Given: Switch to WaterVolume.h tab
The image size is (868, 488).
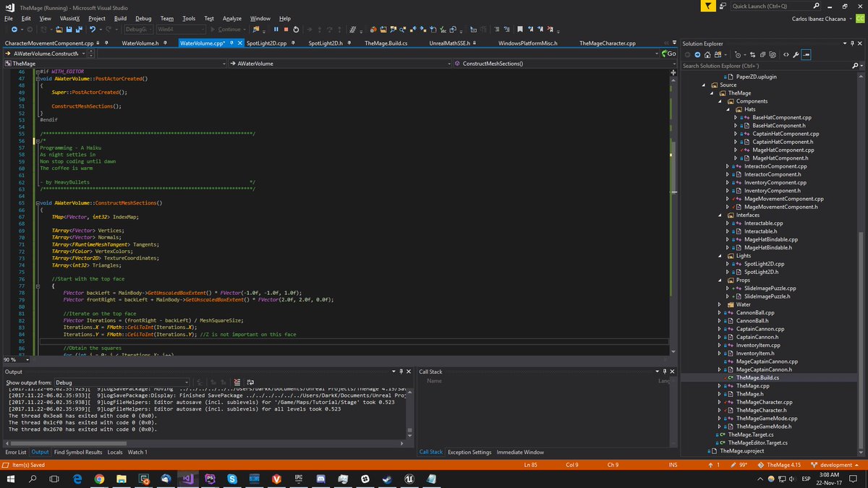Looking at the screenshot, I should coord(140,43).
